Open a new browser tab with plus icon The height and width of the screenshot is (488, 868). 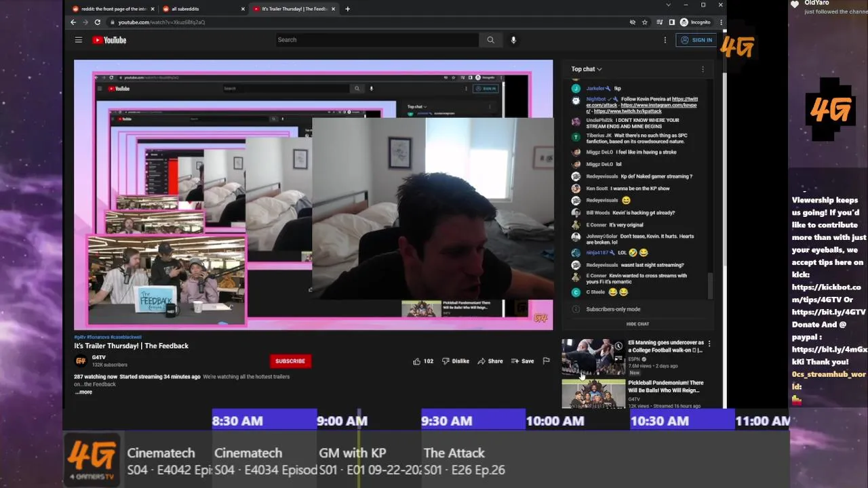pos(347,9)
